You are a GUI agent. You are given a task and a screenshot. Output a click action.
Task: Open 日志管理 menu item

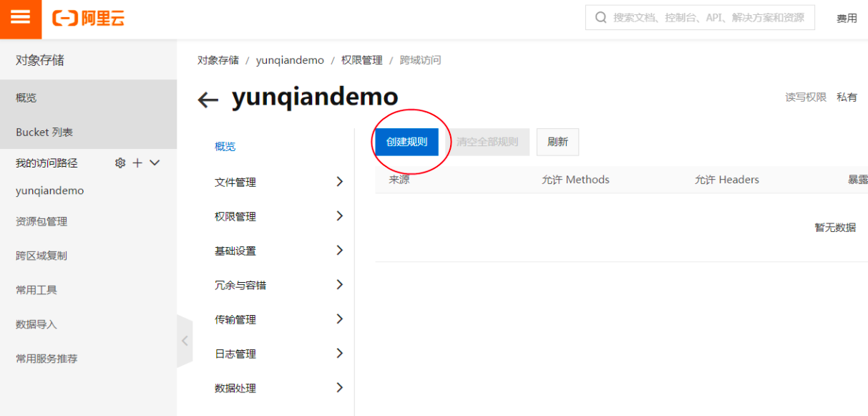tap(235, 354)
